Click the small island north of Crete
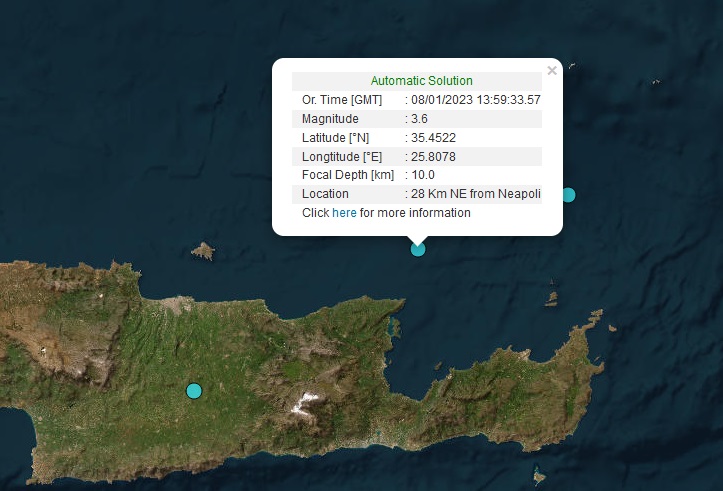 click(x=204, y=251)
